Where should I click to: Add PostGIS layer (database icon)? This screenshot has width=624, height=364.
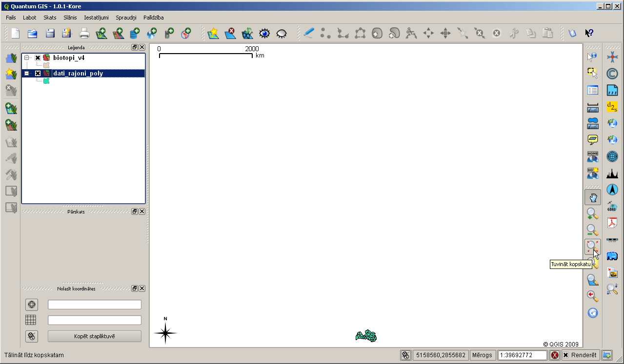pyautogui.click(x=135, y=33)
